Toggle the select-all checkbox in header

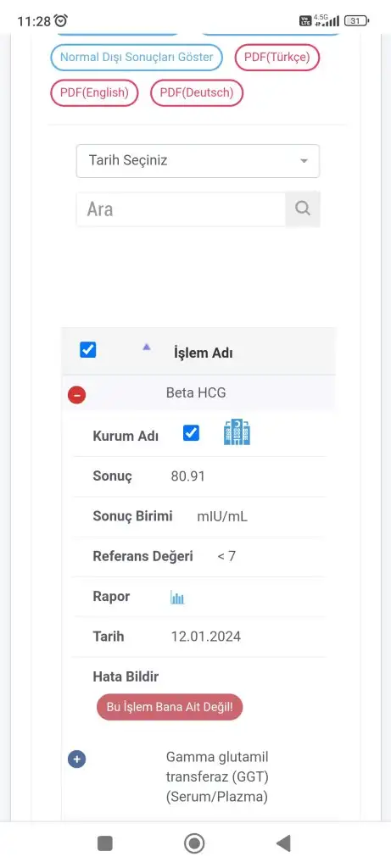click(88, 350)
